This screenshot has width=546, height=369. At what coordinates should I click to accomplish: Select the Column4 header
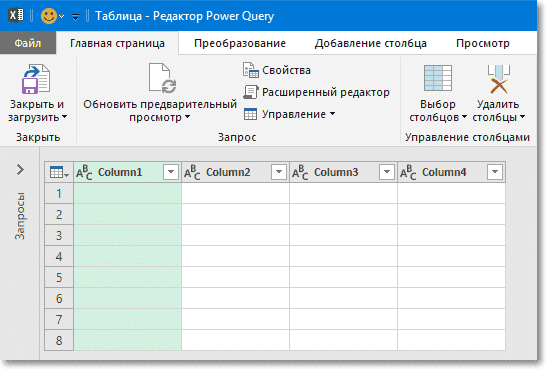444,172
